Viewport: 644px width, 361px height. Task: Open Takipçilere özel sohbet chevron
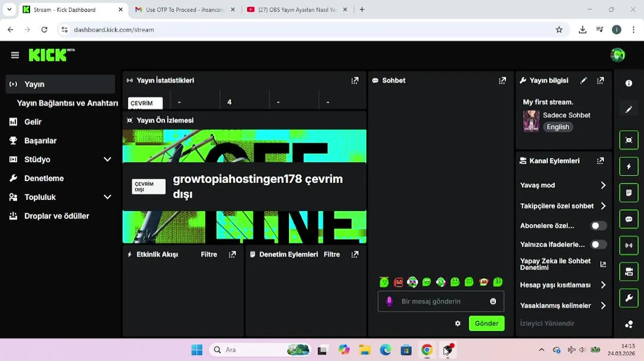603,206
